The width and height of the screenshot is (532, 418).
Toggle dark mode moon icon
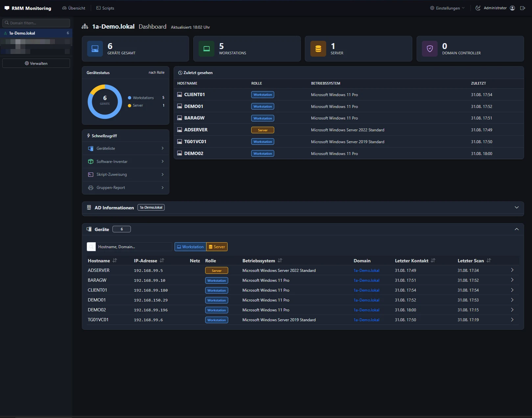(x=478, y=8)
